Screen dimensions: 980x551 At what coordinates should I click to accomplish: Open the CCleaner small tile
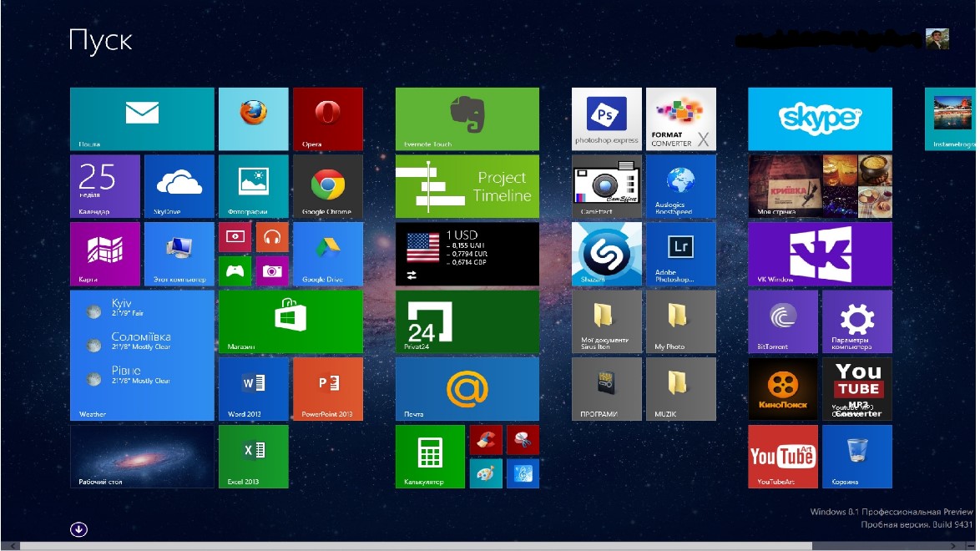(x=485, y=440)
